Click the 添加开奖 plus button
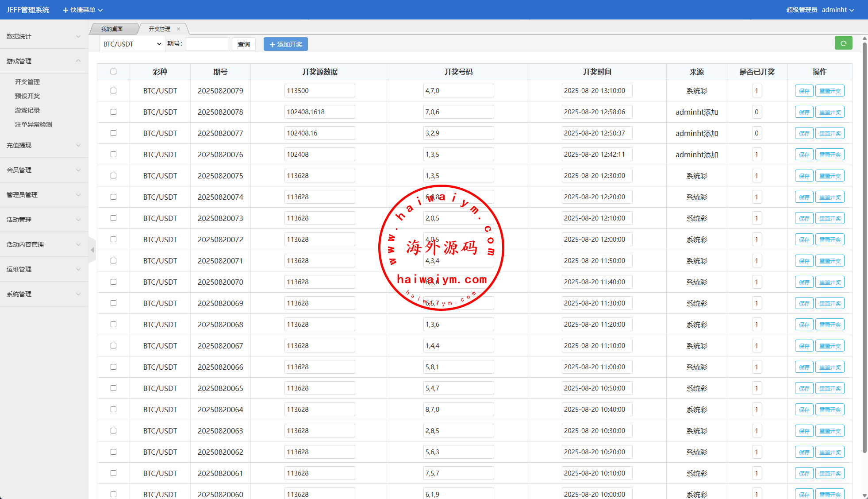The height and width of the screenshot is (499, 868). pyautogui.click(x=286, y=44)
